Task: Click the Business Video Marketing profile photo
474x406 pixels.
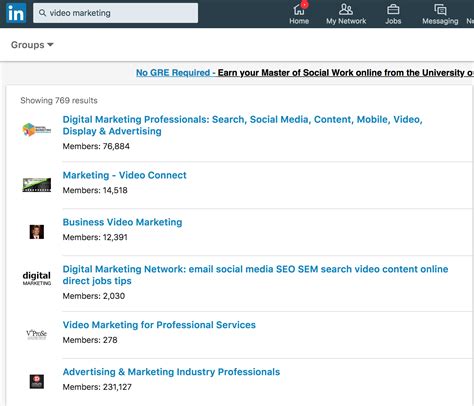Action: (37, 232)
